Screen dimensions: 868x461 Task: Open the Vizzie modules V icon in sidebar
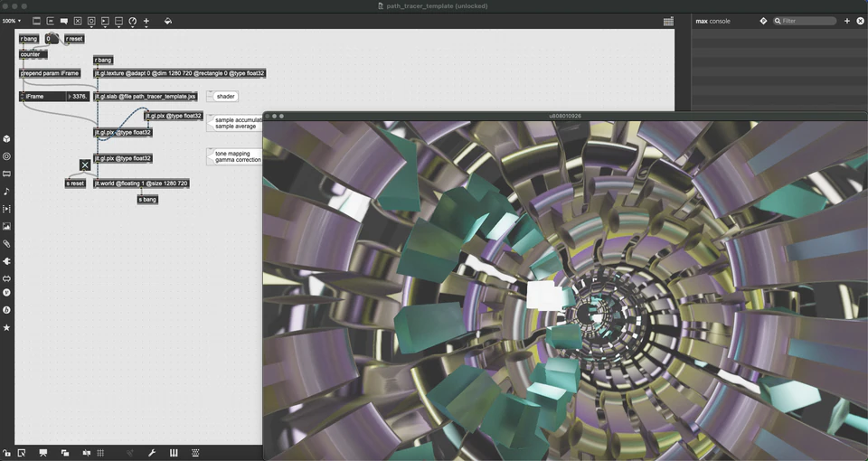point(6,292)
